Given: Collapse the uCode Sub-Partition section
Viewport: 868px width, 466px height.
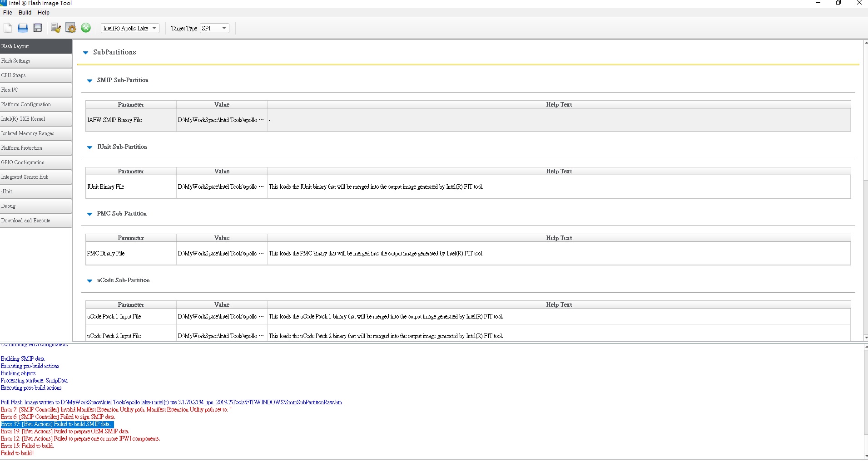Looking at the screenshot, I should 89,280.
